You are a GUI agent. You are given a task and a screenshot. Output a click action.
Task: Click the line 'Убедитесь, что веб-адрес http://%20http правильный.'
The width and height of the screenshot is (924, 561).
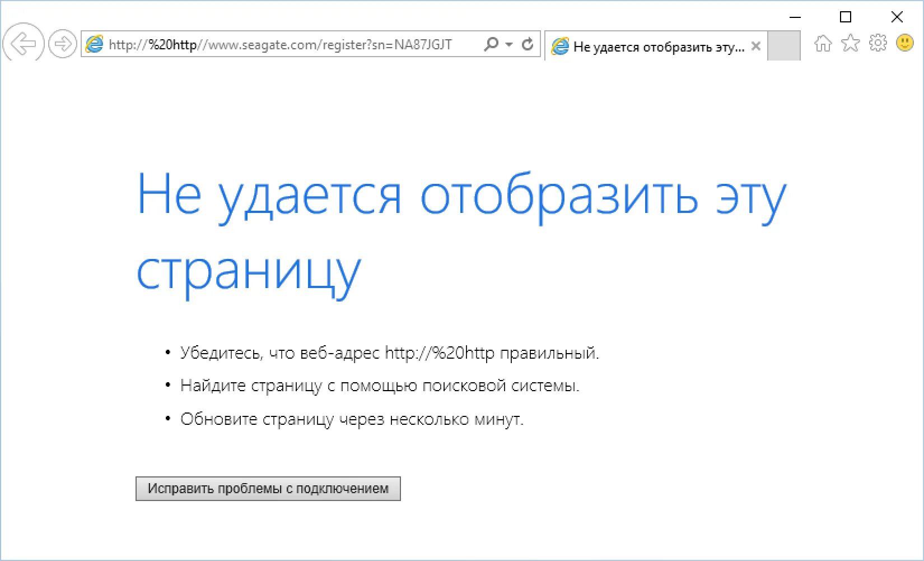(389, 353)
